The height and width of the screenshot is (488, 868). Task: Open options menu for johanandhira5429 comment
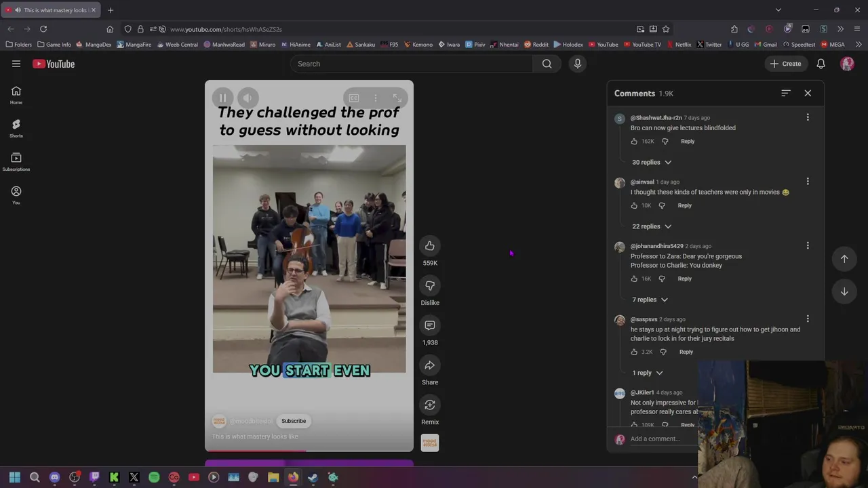[808, 245]
